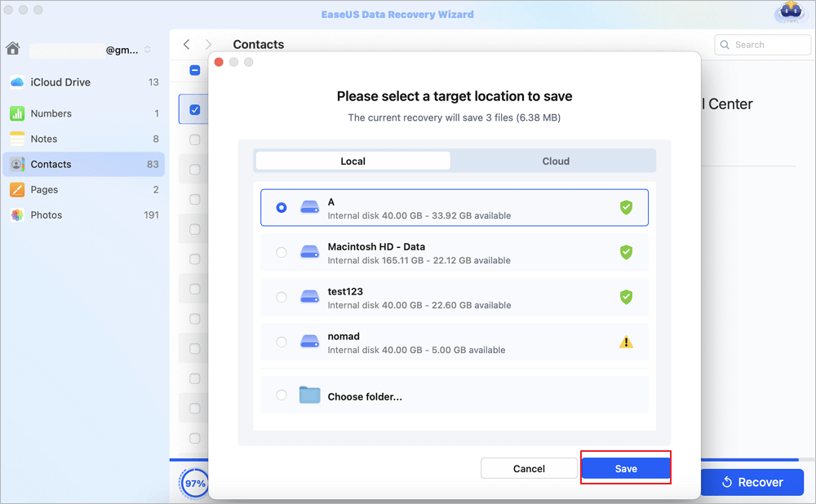816x504 pixels.
Task: Switch to the Local tab
Action: click(x=353, y=161)
